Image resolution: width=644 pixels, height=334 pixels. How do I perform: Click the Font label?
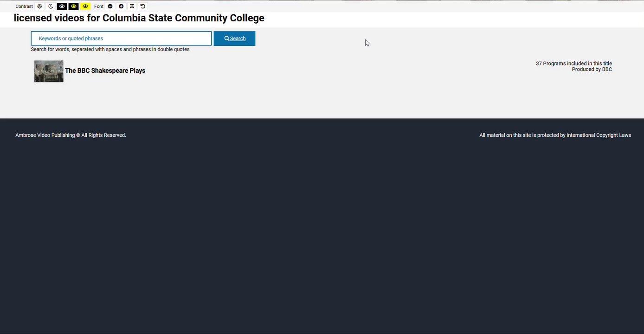pyautogui.click(x=99, y=6)
